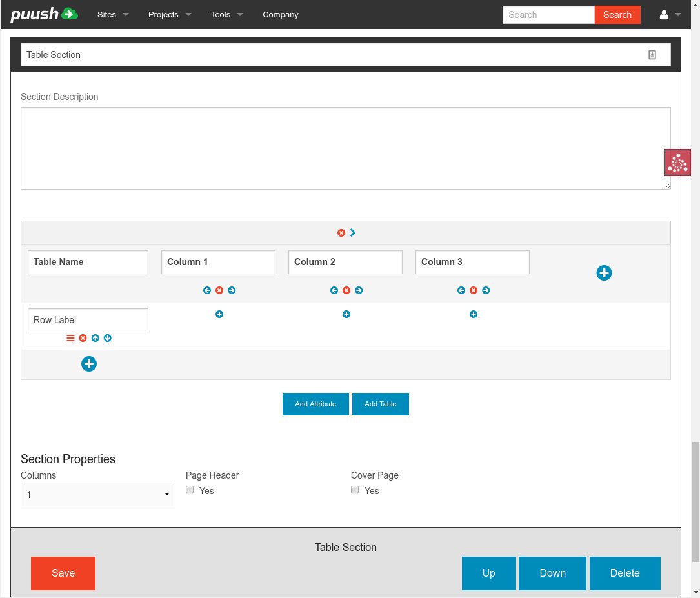Move row up using up arrow icon
Screen dimensions: 700x598
(x=95, y=338)
